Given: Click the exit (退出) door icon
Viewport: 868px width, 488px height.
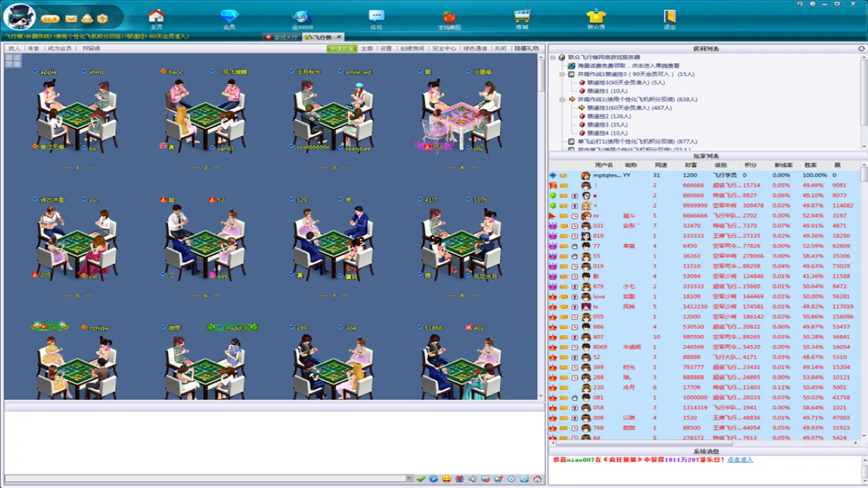Looking at the screenshot, I should click(x=669, y=16).
